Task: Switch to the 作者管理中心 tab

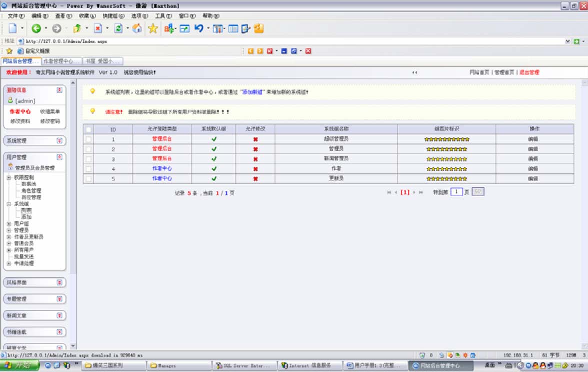Action: tap(61, 61)
